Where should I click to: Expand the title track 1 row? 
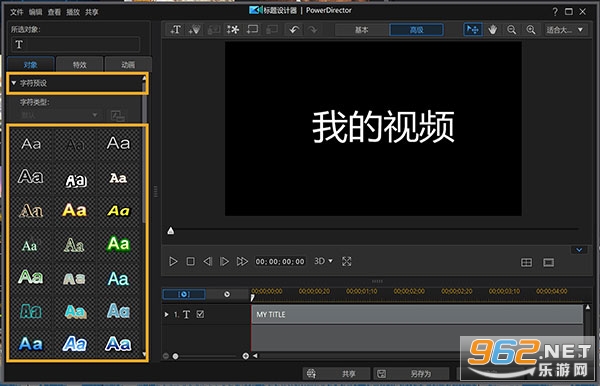(x=166, y=314)
